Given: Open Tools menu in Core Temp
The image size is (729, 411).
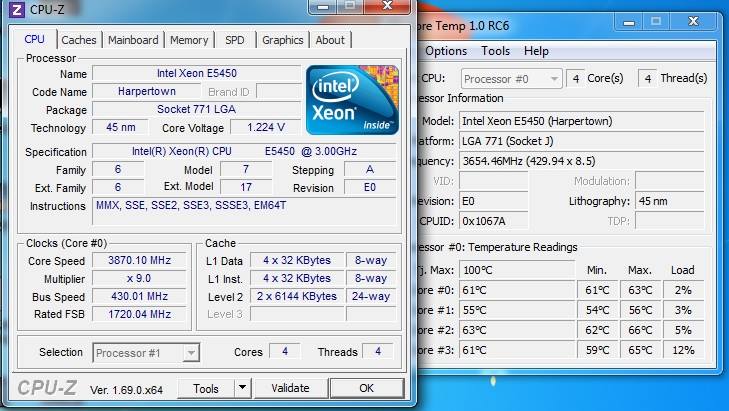Looking at the screenshot, I should [x=495, y=51].
